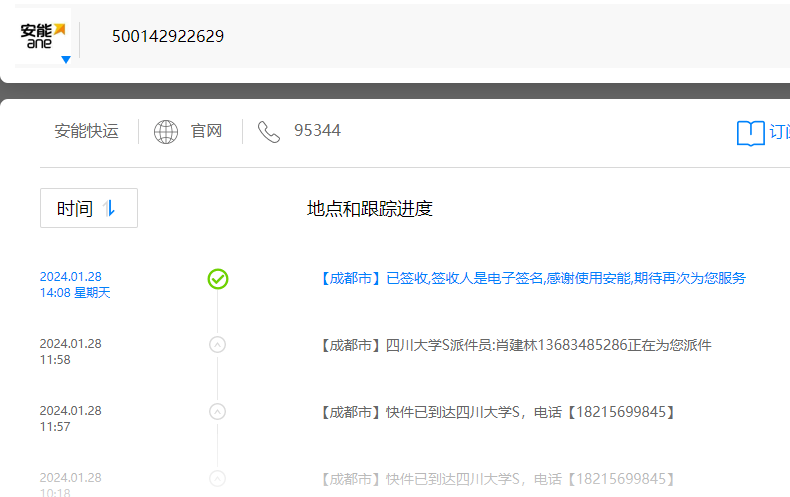Click the blue book subscribe icon

tap(750, 133)
